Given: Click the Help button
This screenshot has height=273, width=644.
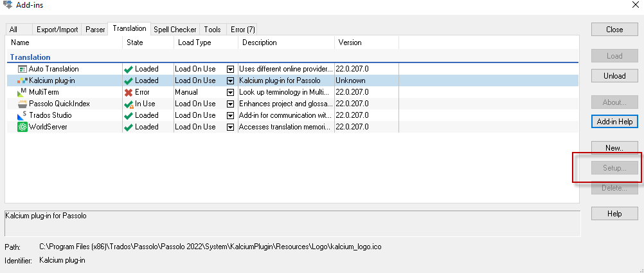Looking at the screenshot, I should [x=614, y=213].
